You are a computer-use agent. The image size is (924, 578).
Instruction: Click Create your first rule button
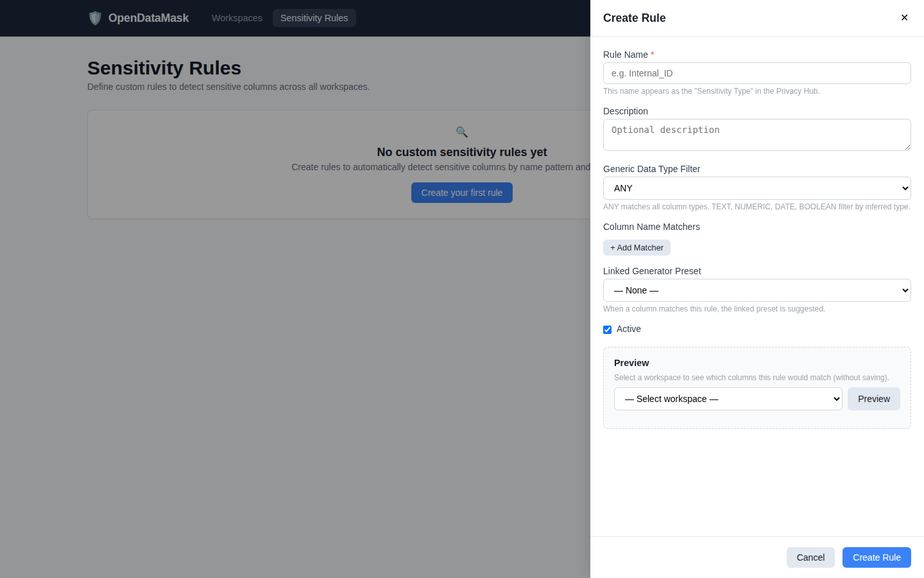click(x=462, y=193)
